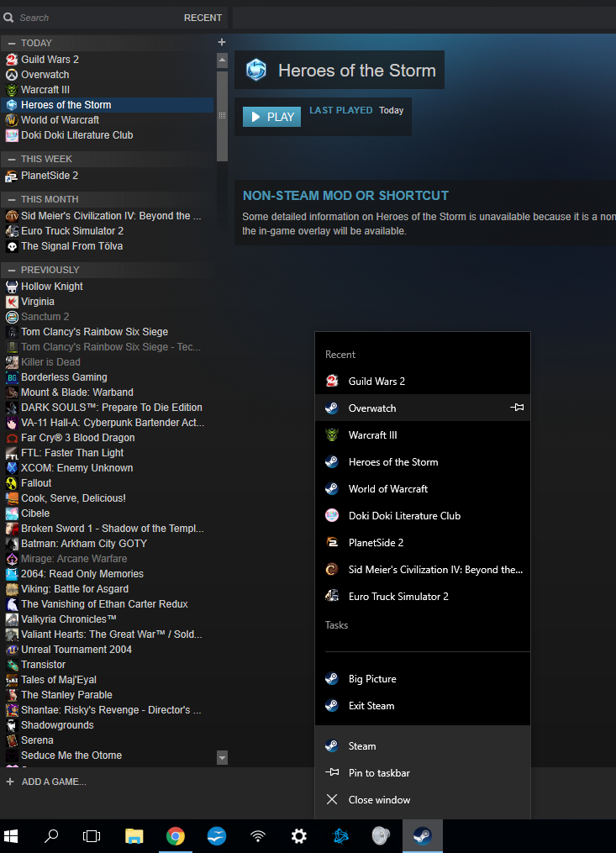Select XCOM: Enemy Unknown in library
This screenshot has width=616, height=853.
(108, 468)
